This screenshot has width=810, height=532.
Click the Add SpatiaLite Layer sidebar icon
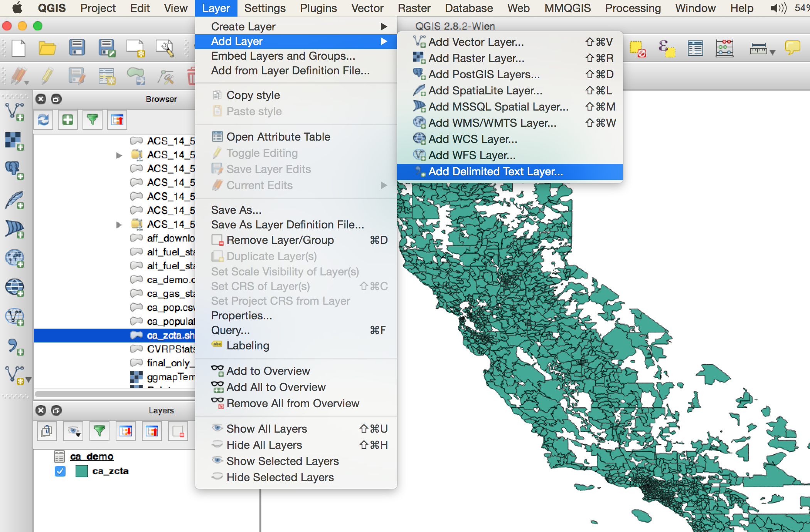pos(15,200)
